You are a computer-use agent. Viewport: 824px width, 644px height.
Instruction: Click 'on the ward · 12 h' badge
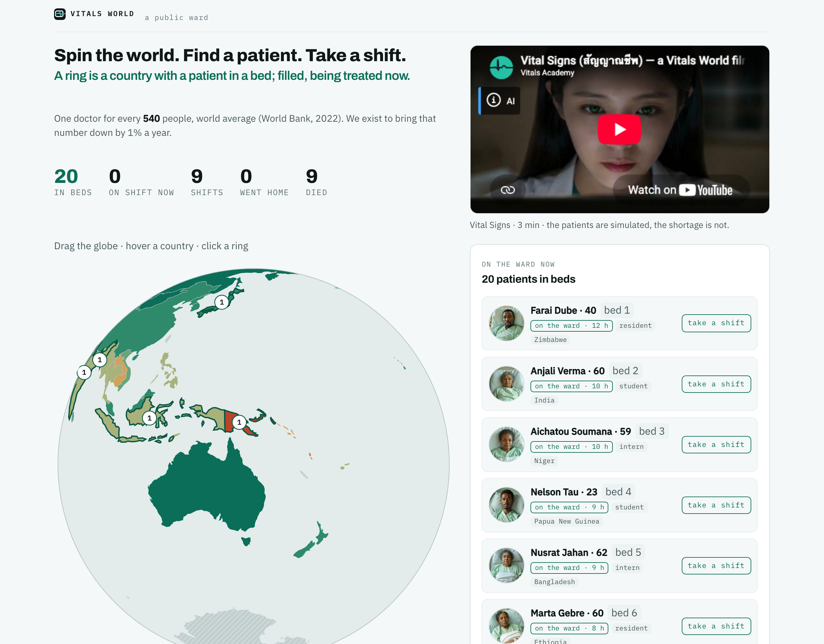tap(571, 326)
